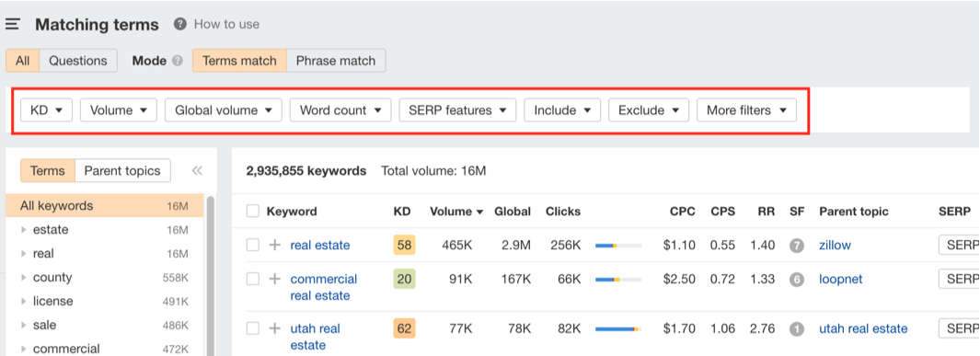Click the SF badge for utah real estate
The width and height of the screenshot is (980, 356).
click(x=796, y=328)
